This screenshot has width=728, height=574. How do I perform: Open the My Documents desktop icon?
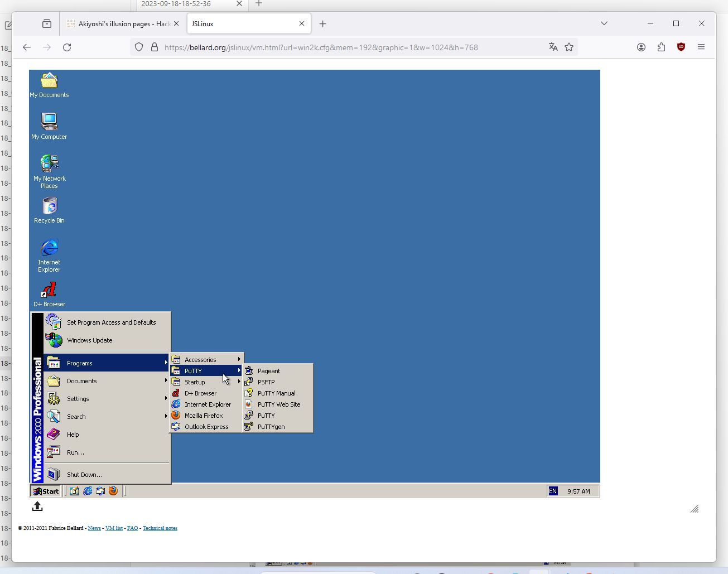[49, 85]
